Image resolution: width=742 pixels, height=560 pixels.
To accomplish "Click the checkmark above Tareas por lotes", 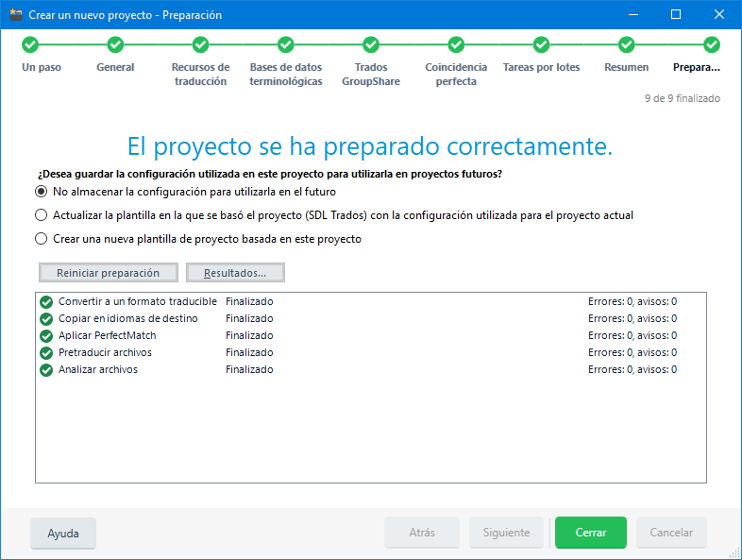I will pyautogui.click(x=541, y=45).
